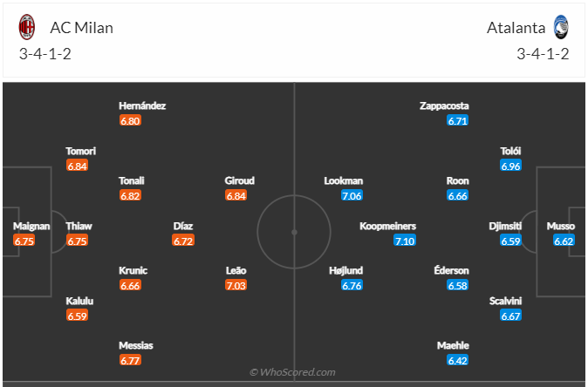The height and width of the screenshot is (387, 588).
Task: Select Tonali's player name
Action: pos(132,180)
